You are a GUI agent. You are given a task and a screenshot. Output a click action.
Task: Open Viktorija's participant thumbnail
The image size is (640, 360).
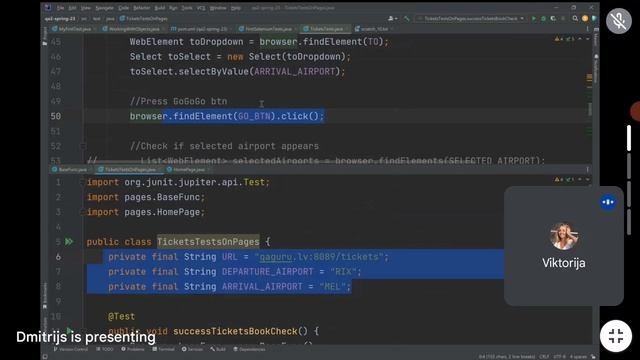(564, 246)
